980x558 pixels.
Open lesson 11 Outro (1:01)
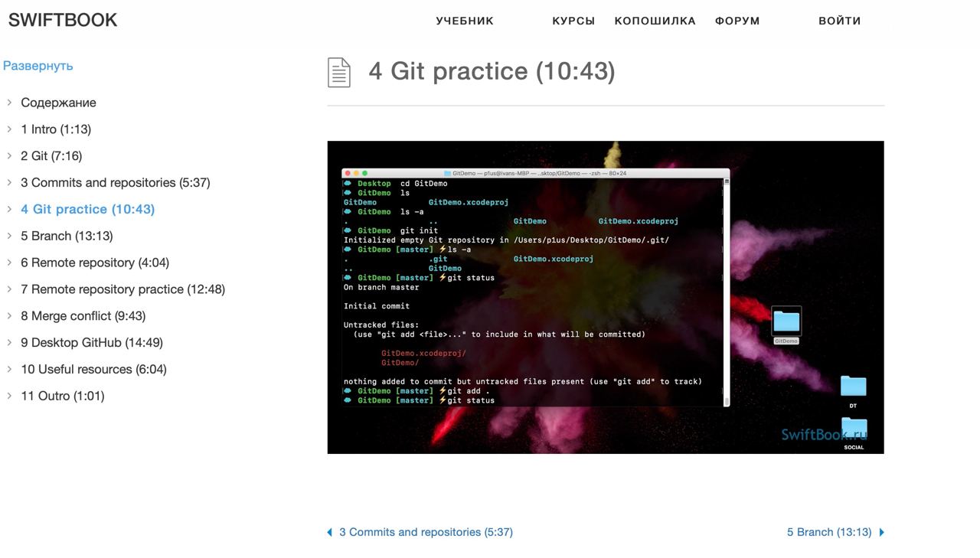click(x=63, y=396)
